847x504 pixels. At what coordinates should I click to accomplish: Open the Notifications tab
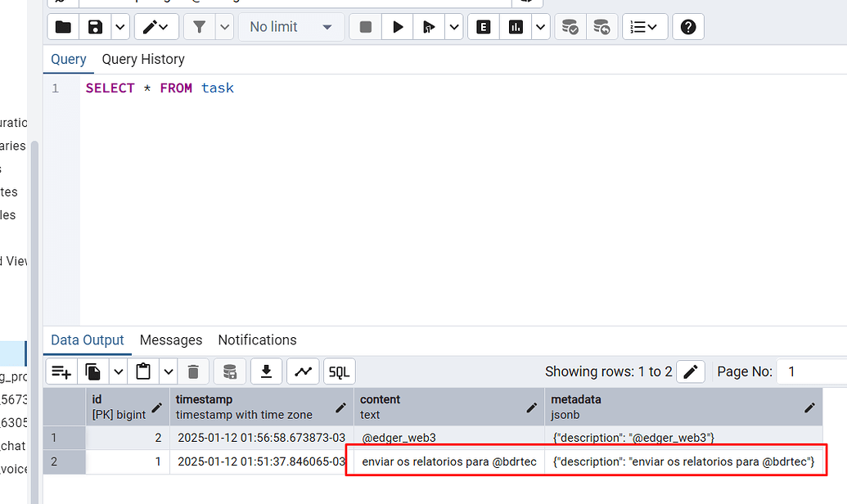point(257,340)
